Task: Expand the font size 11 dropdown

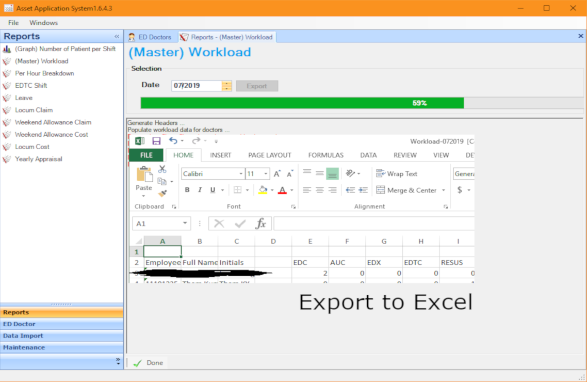Action: click(266, 174)
